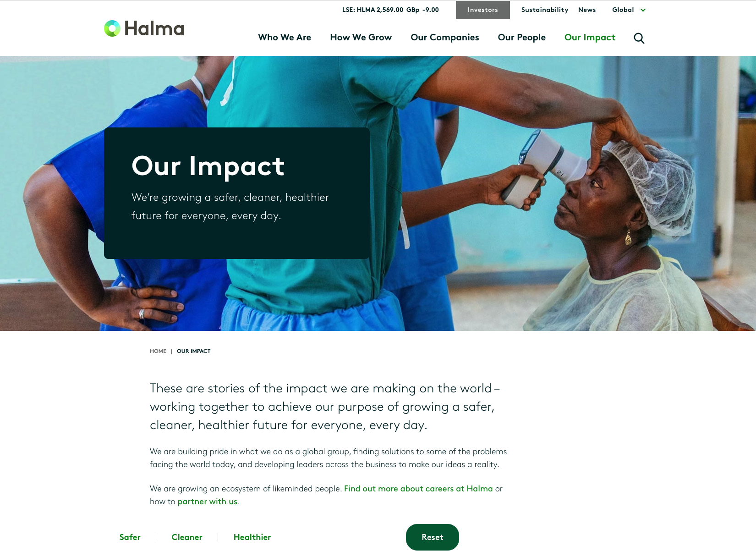Follow careers at Halma link
The height and width of the screenshot is (551, 756).
[x=418, y=489]
